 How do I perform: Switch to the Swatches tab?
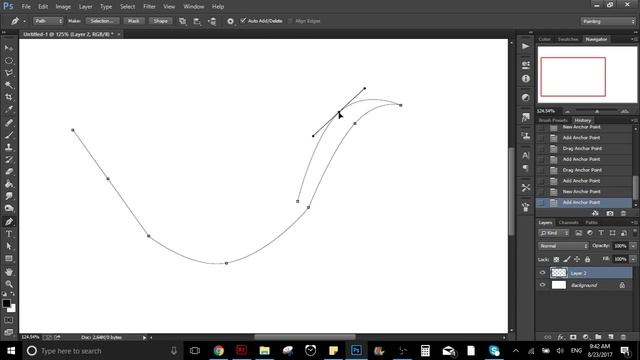568,39
